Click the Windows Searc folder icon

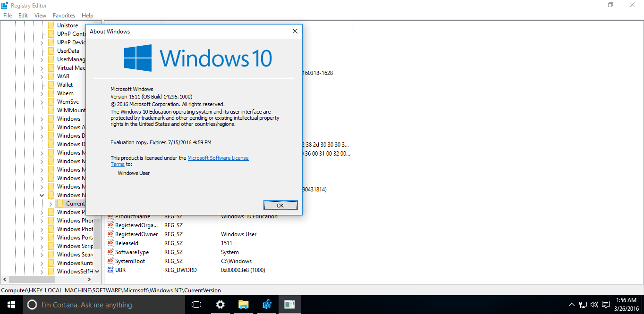[51, 255]
